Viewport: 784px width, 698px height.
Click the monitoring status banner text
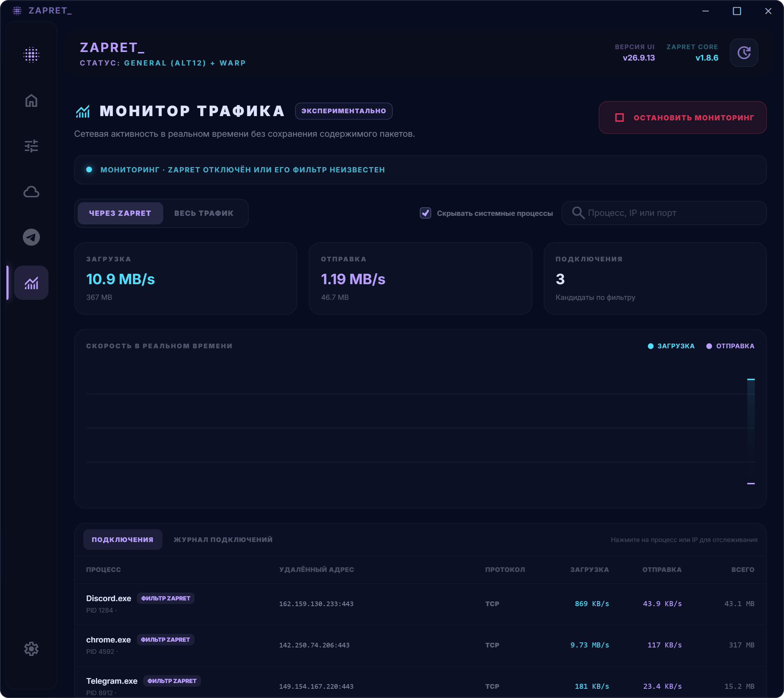point(243,170)
